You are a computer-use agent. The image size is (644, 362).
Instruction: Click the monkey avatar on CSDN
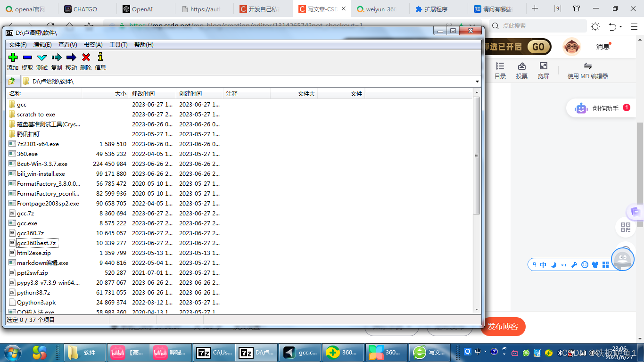[x=572, y=47]
